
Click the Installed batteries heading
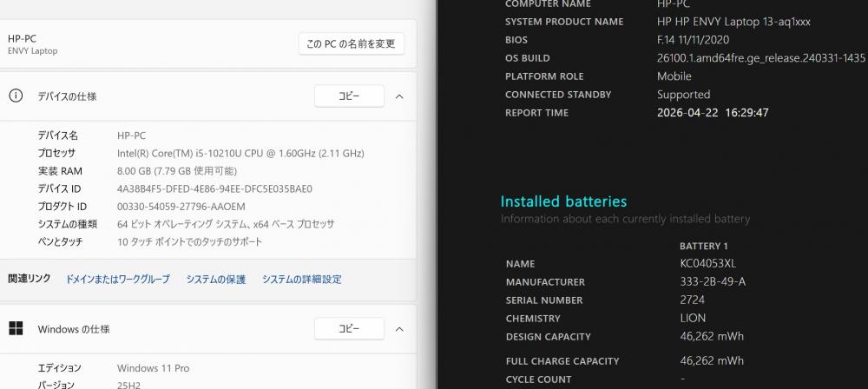(563, 201)
